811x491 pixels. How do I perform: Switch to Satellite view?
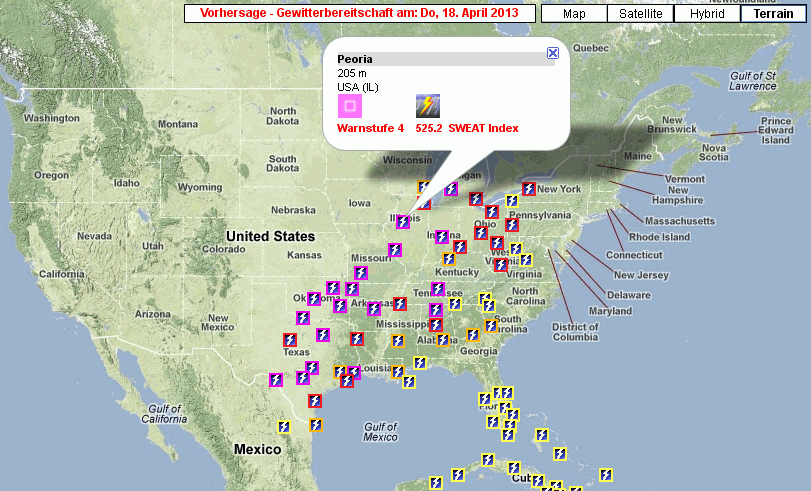click(x=640, y=14)
